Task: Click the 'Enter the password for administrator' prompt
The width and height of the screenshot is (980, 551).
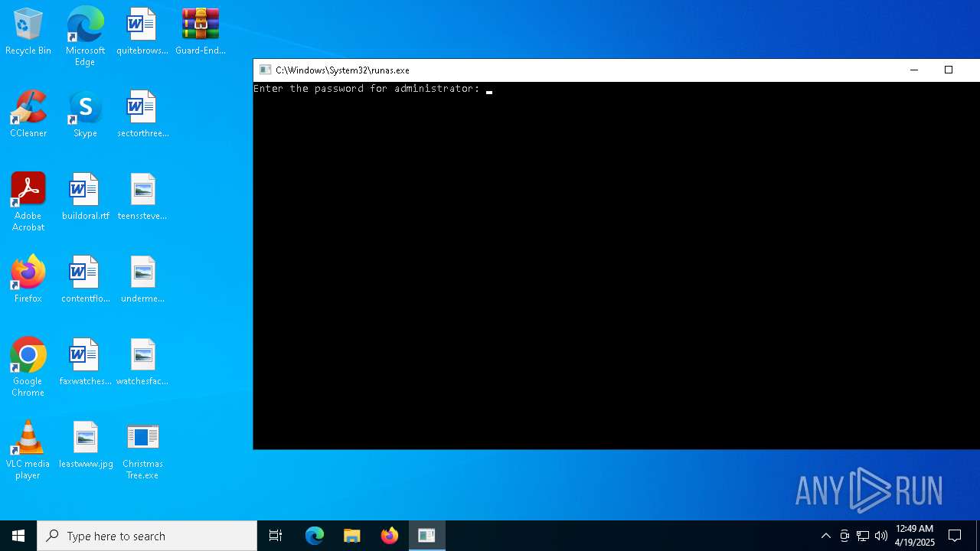Action: [367, 89]
